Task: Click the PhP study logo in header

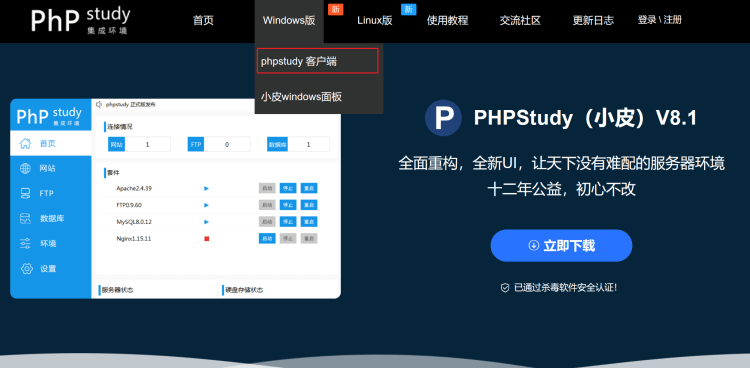Action: coord(80,21)
